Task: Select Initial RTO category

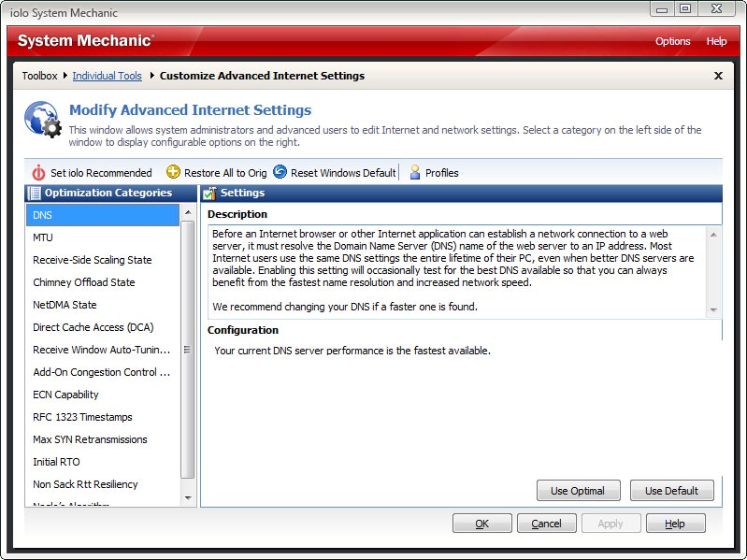Action: click(103, 462)
